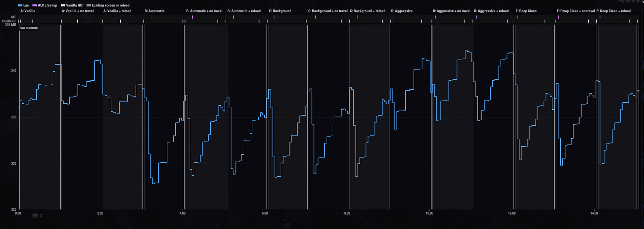Click the purple ALC marker under 'E: Deep Clean'

pyautogui.click(x=517, y=17)
